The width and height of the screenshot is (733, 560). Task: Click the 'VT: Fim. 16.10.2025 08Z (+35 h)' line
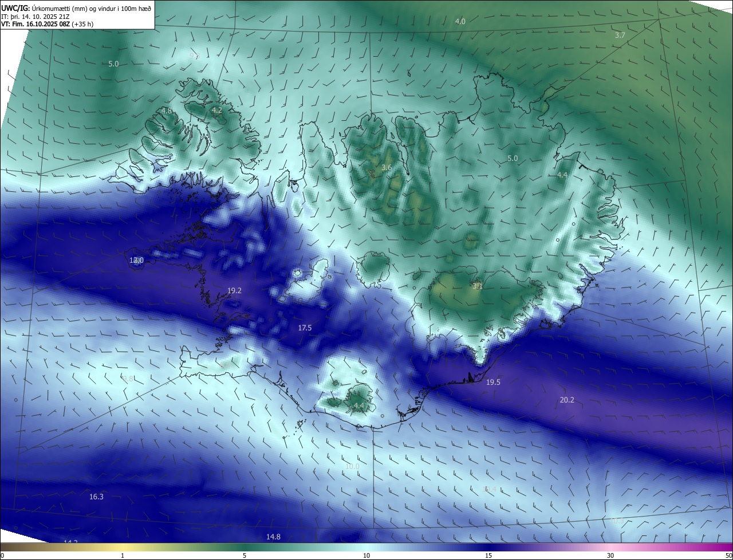48,25
